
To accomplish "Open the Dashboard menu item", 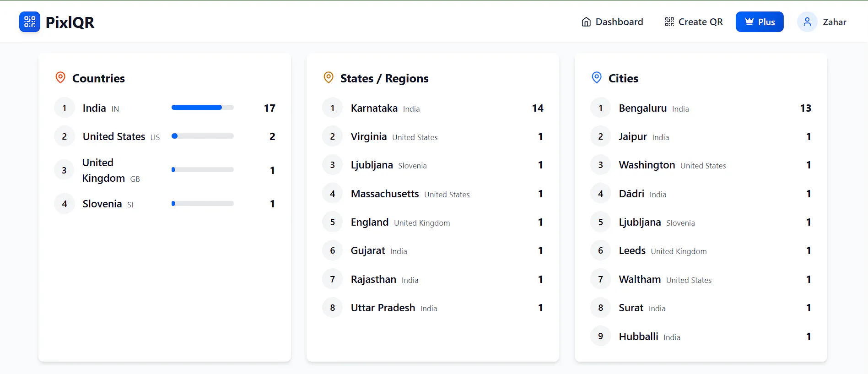I will click(612, 22).
